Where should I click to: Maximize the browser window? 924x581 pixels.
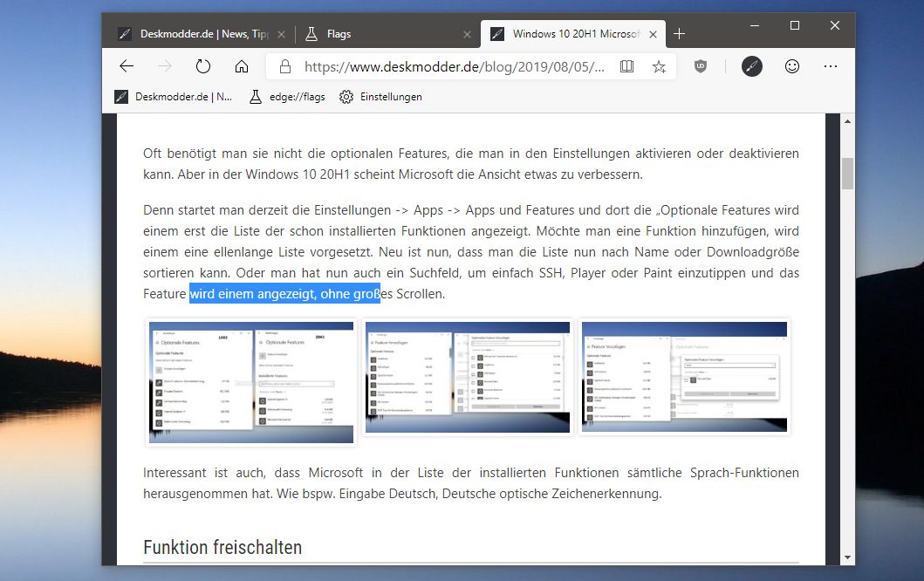[794, 25]
